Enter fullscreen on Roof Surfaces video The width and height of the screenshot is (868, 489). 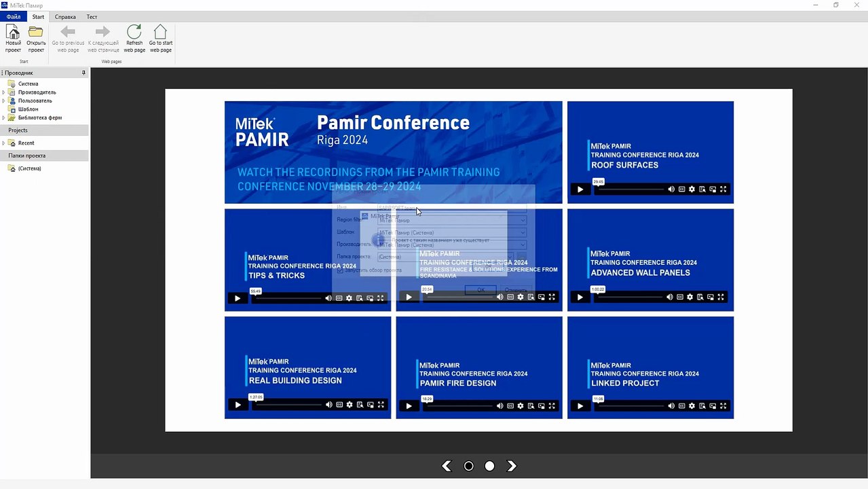coord(723,189)
